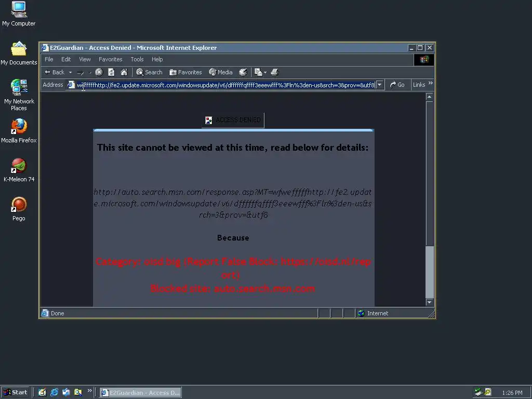Launch Pego desktop shortcut
Viewport: 532px width, 399px height.
pyautogui.click(x=19, y=209)
